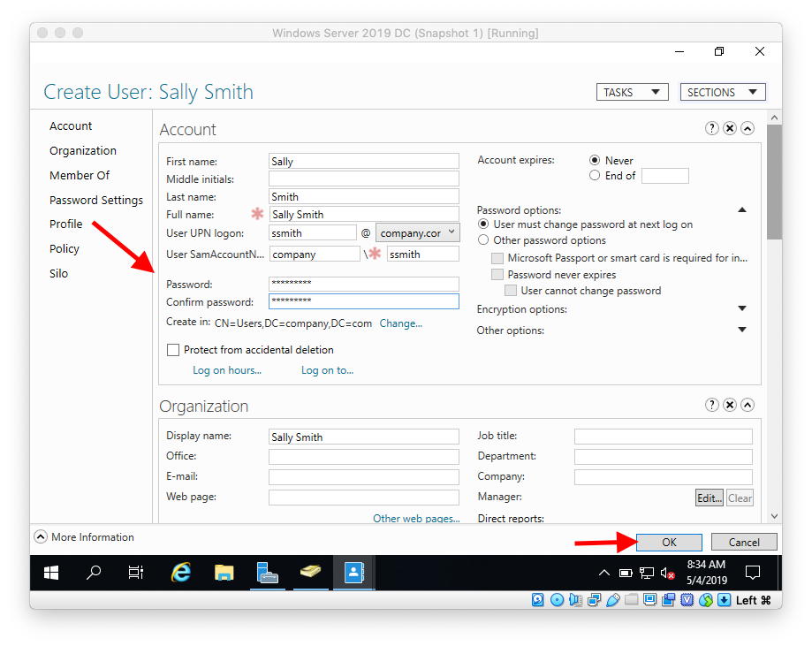
Task: Collapse the Organization section with chevron icon
Action: [x=747, y=405]
